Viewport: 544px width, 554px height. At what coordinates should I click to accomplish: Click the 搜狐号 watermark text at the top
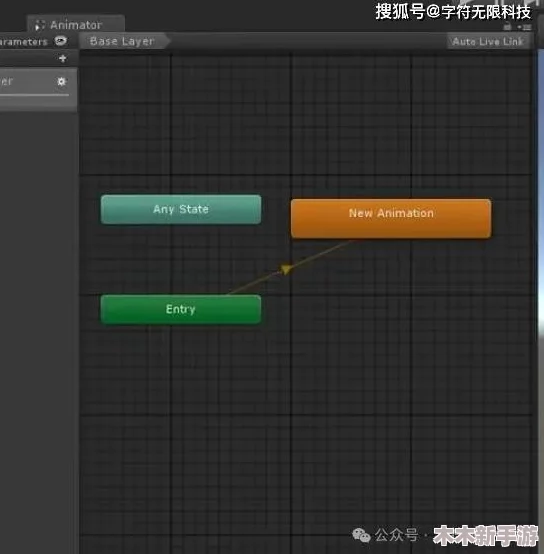(453, 12)
